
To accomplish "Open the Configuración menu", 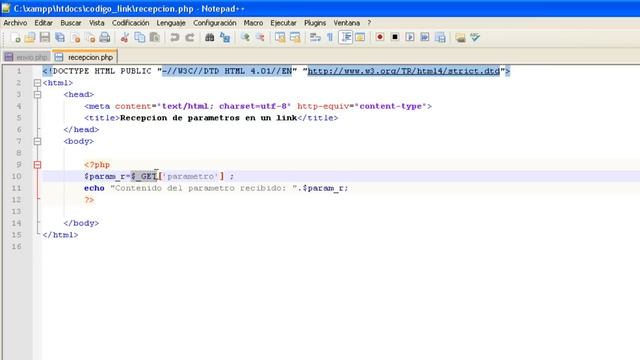I will click(x=215, y=23).
